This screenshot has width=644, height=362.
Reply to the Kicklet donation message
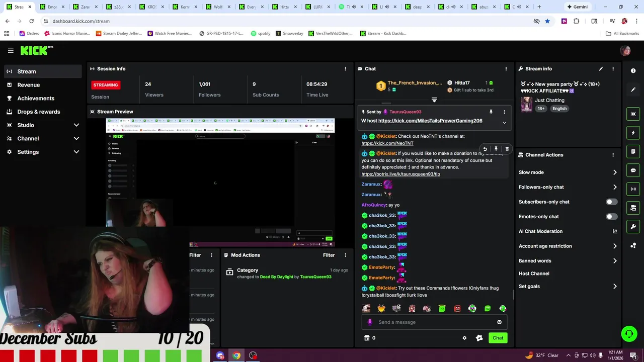[x=485, y=149]
